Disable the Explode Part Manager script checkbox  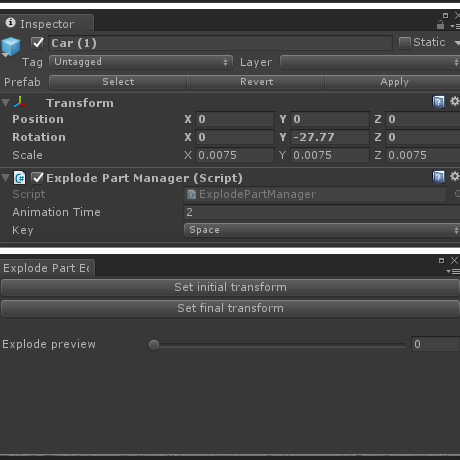tap(37, 178)
